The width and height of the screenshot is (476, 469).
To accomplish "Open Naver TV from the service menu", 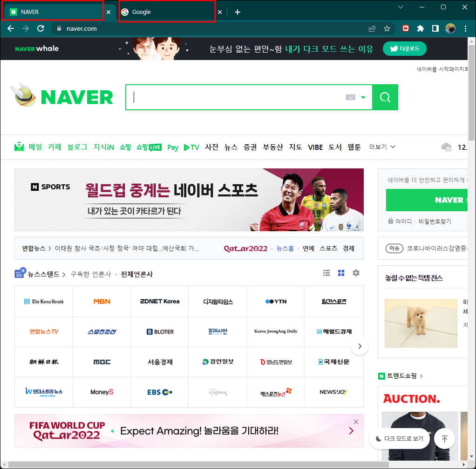I will 191,147.
